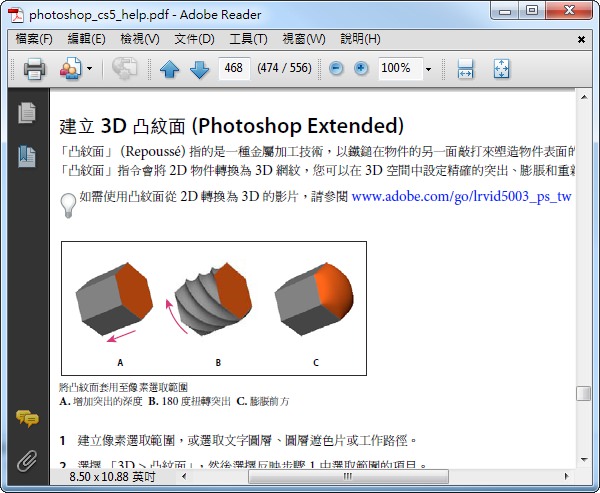Click the vertical scrollbar thumb

[584, 393]
